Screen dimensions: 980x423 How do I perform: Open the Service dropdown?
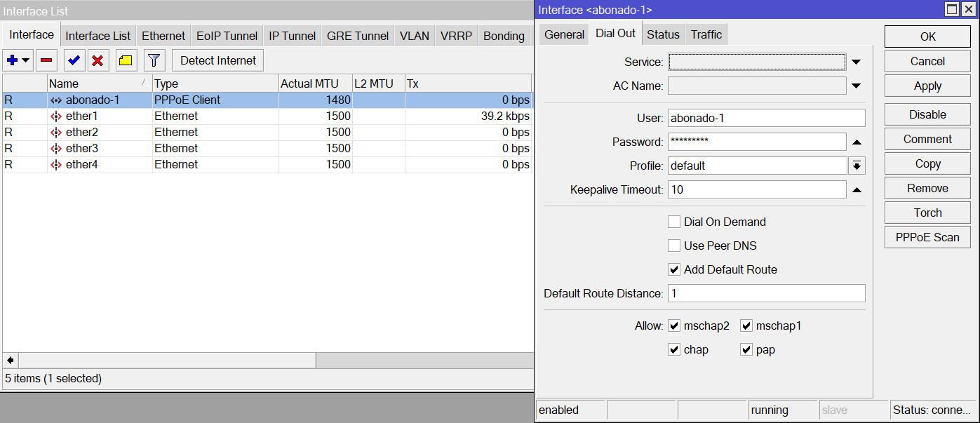pyautogui.click(x=856, y=61)
